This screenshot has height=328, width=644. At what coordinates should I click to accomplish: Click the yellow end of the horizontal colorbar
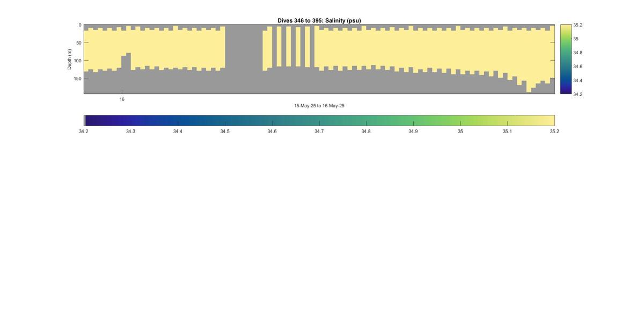[547, 120]
